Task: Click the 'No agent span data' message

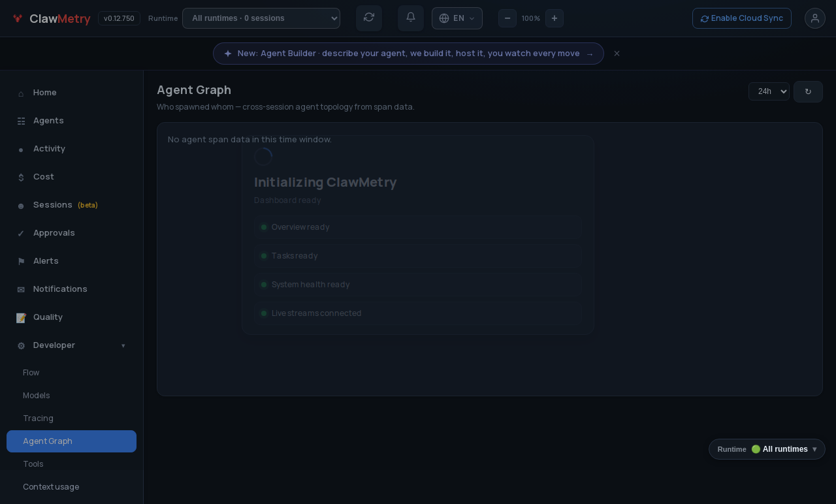Action: (249, 139)
